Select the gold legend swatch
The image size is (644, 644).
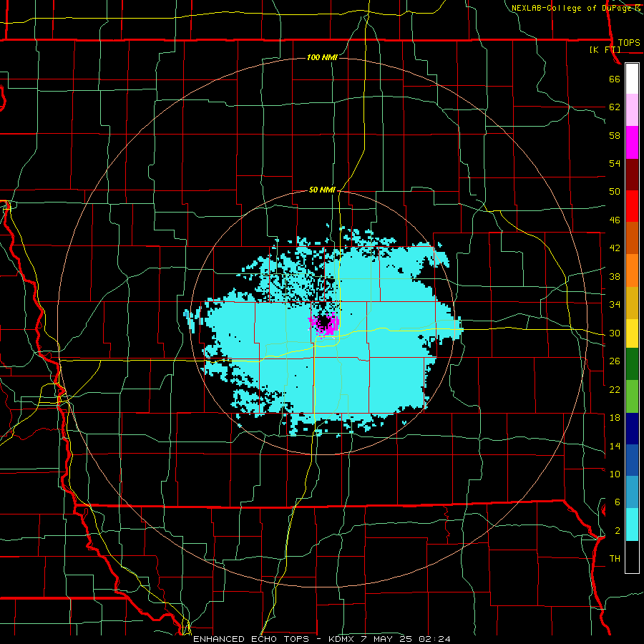[x=632, y=303]
